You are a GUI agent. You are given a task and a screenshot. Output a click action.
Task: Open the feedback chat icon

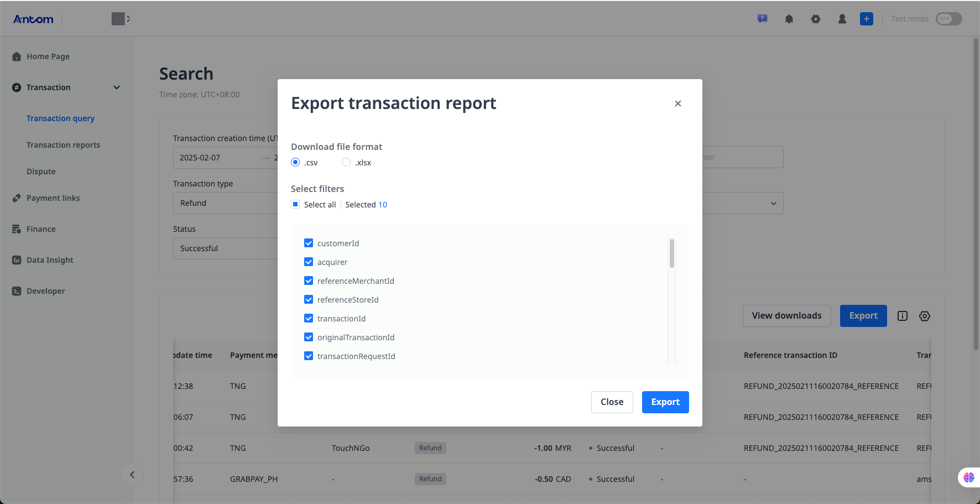point(763,19)
